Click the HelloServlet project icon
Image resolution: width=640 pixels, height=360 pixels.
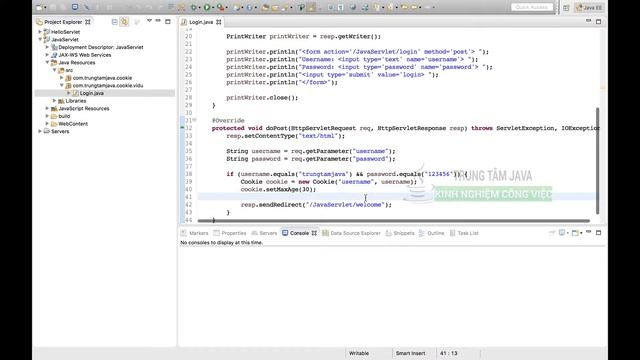click(x=47, y=32)
